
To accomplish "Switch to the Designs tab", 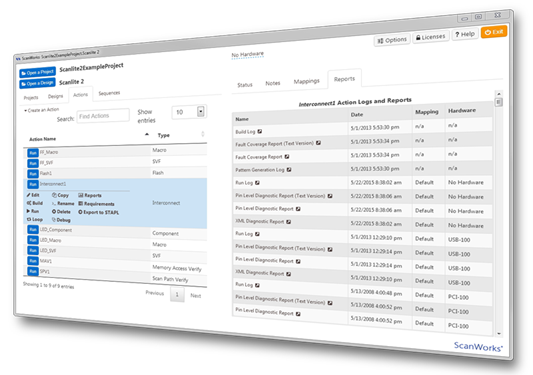I will click(x=55, y=96).
